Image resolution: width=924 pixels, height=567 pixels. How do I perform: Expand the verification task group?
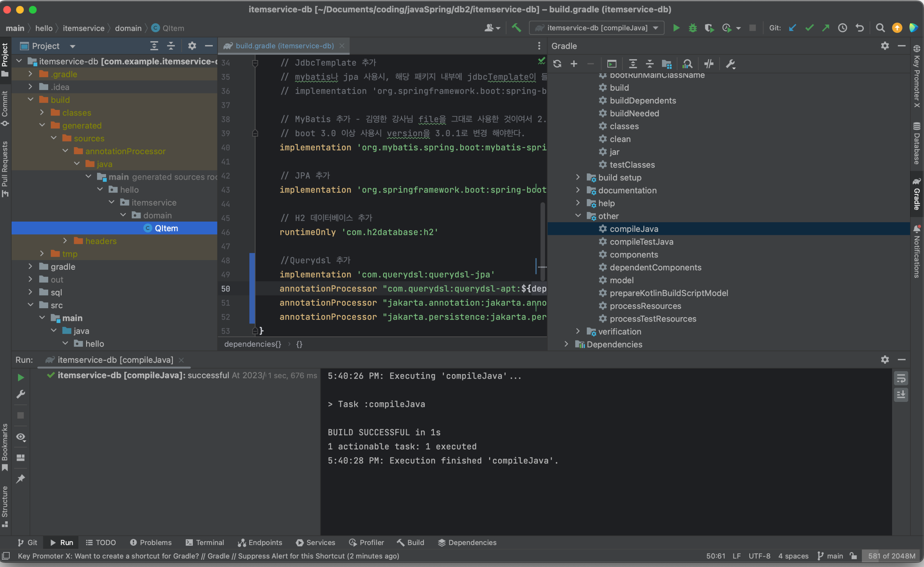click(x=578, y=331)
